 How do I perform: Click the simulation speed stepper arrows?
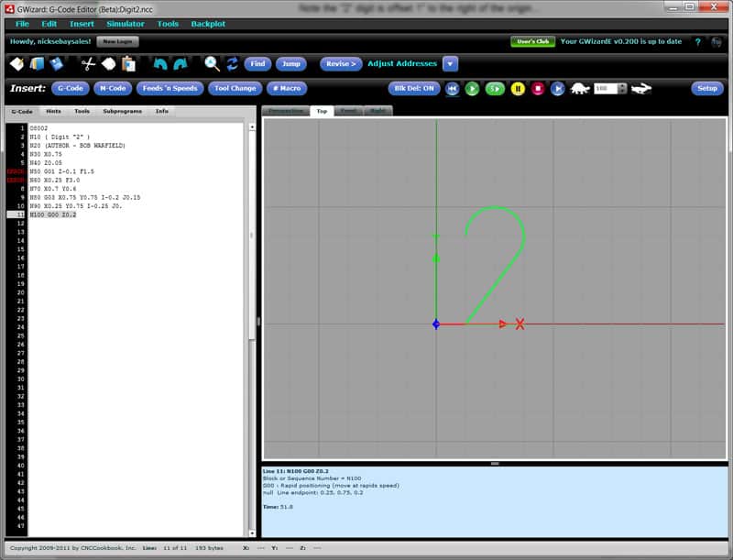621,90
